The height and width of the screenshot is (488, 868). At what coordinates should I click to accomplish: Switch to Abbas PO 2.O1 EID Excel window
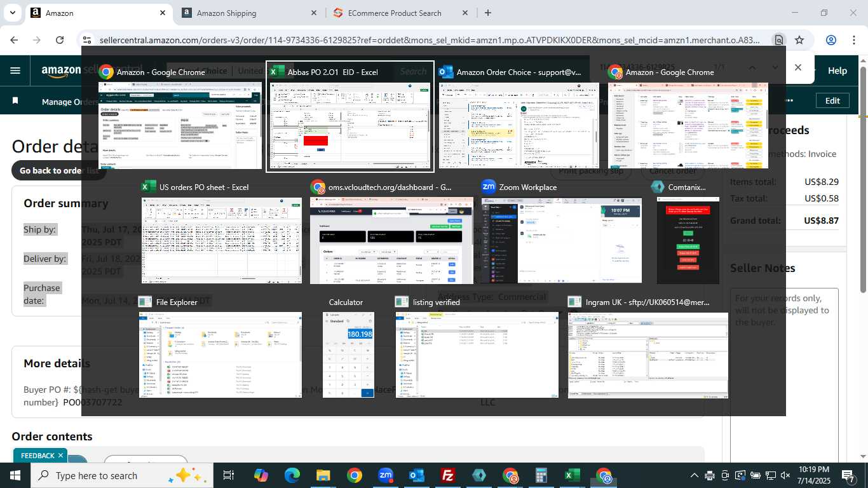pos(349,117)
